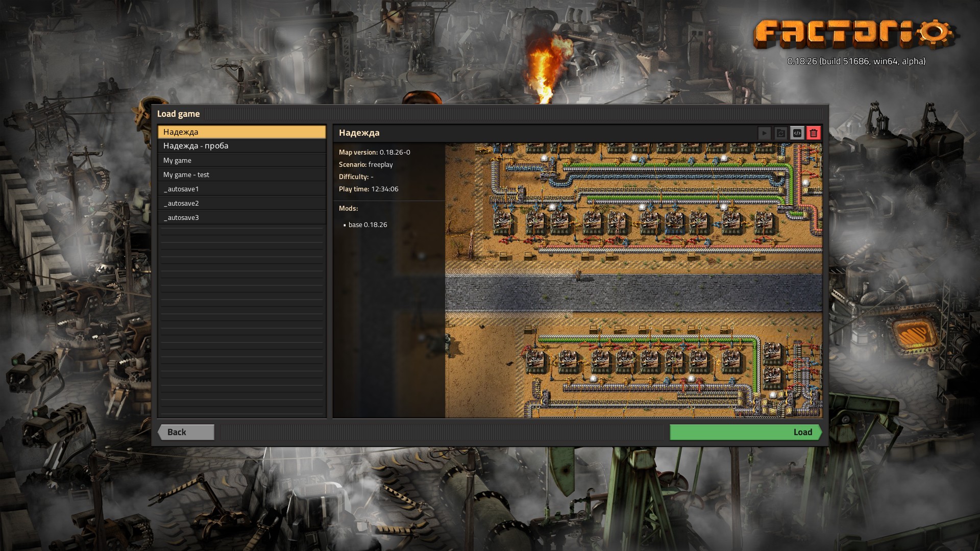Select the My game save
The image size is (980, 551).
point(241,160)
